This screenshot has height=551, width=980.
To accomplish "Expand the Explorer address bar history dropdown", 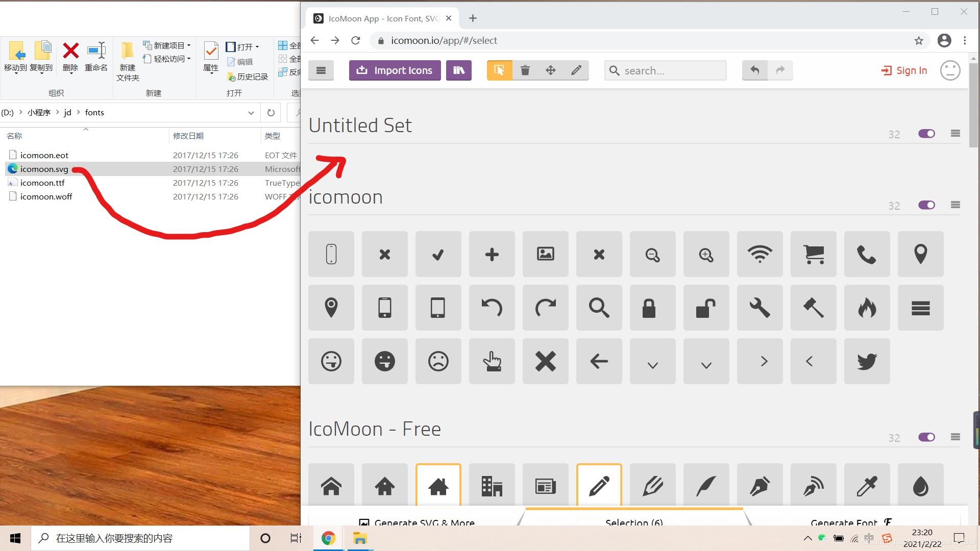I will [251, 113].
